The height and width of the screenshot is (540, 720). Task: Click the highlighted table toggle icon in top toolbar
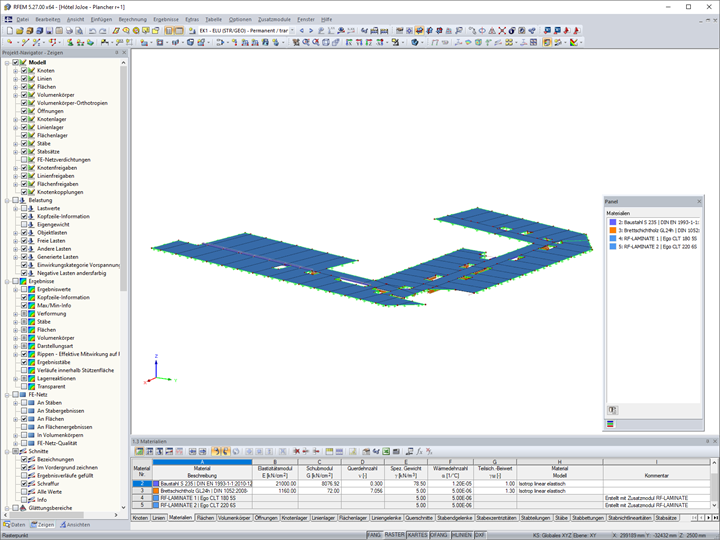[179, 31]
